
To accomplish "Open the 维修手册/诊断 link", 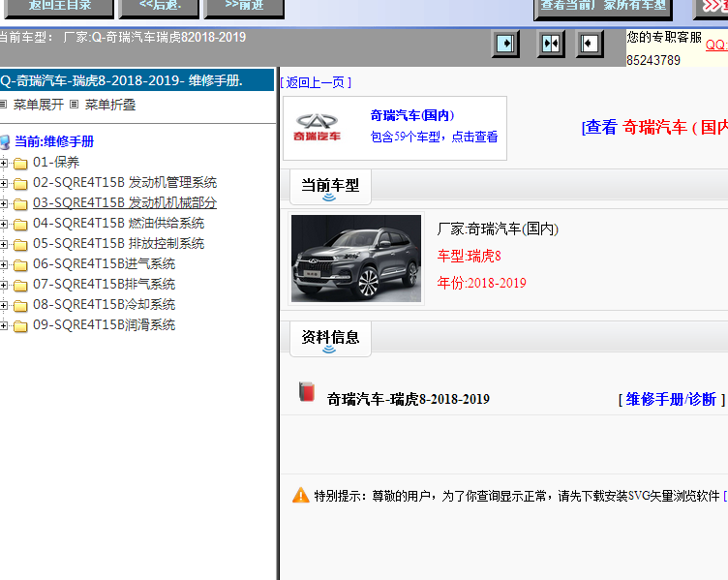I will [x=671, y=399].
